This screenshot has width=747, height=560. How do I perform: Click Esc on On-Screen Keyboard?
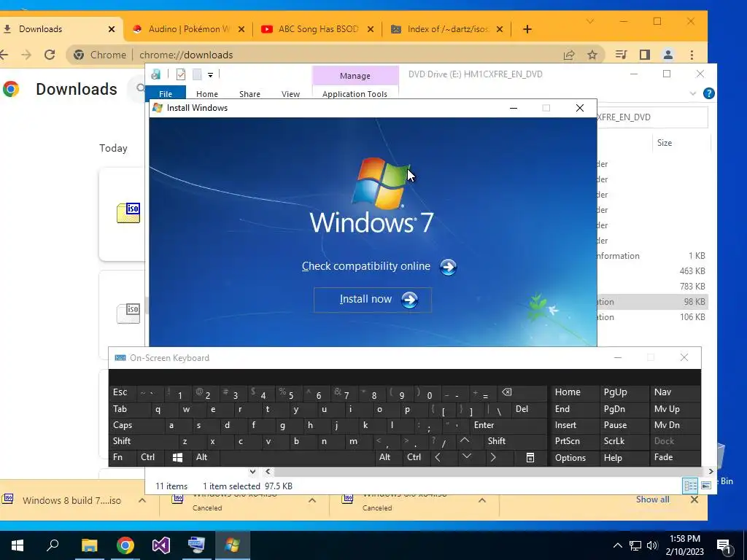[122, 392]
